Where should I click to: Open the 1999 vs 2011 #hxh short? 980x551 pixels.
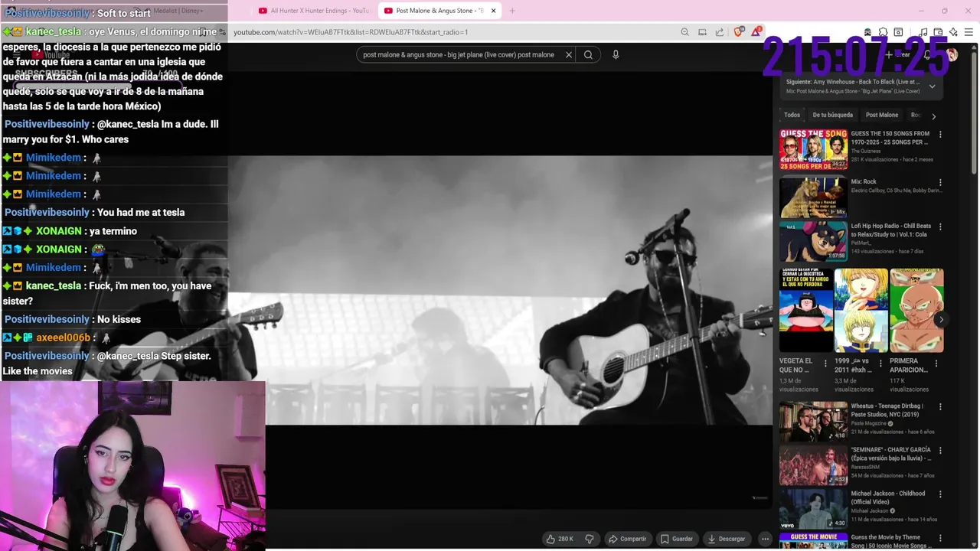tap(861, 310)
